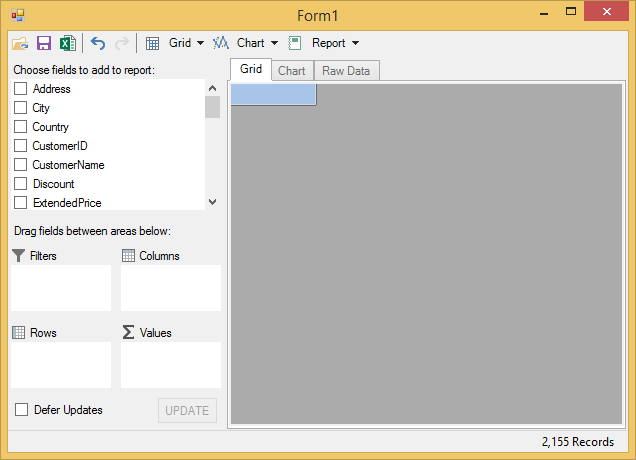Open the Chart dropdown arrow
Image resolution: width=636 pixels, height=460 pixels.
click(x=274, y=43)
